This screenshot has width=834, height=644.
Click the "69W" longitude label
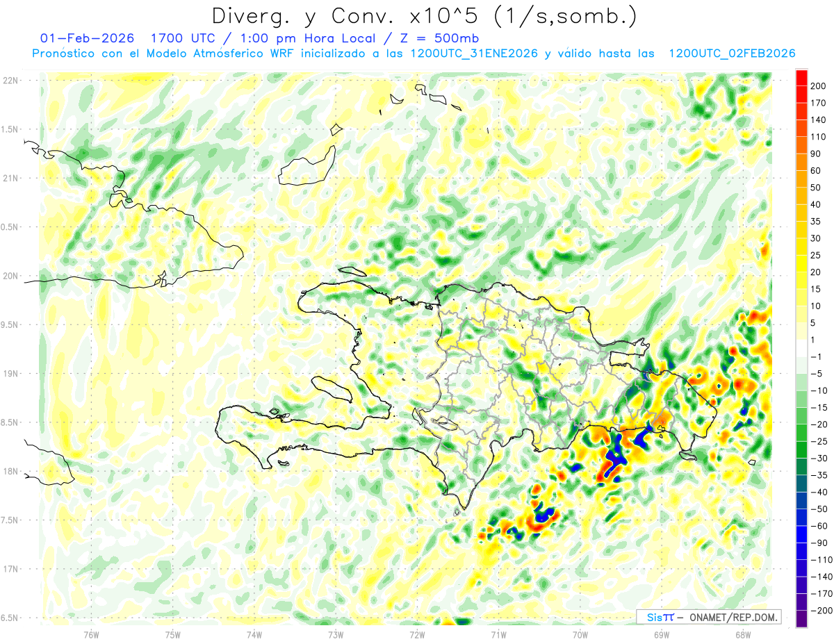pyautogui.click(x=661, y=634)
